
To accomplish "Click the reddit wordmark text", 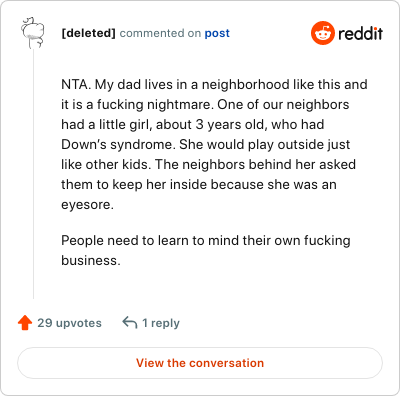I will pyautogui.click(x=360, y=33).
